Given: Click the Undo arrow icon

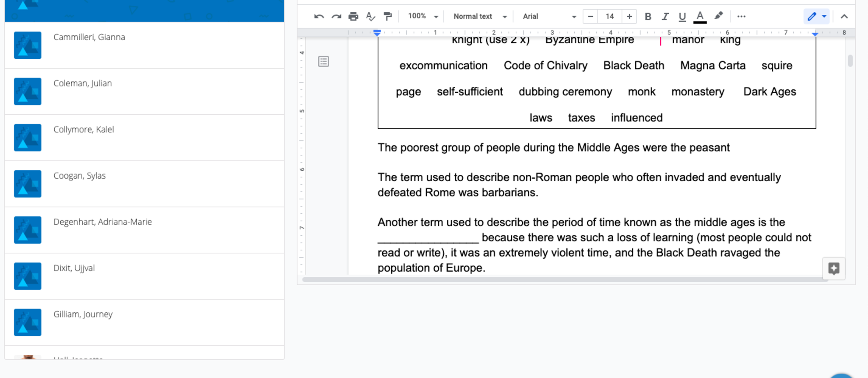Looking at the screenshot, I should click(319, 17).
